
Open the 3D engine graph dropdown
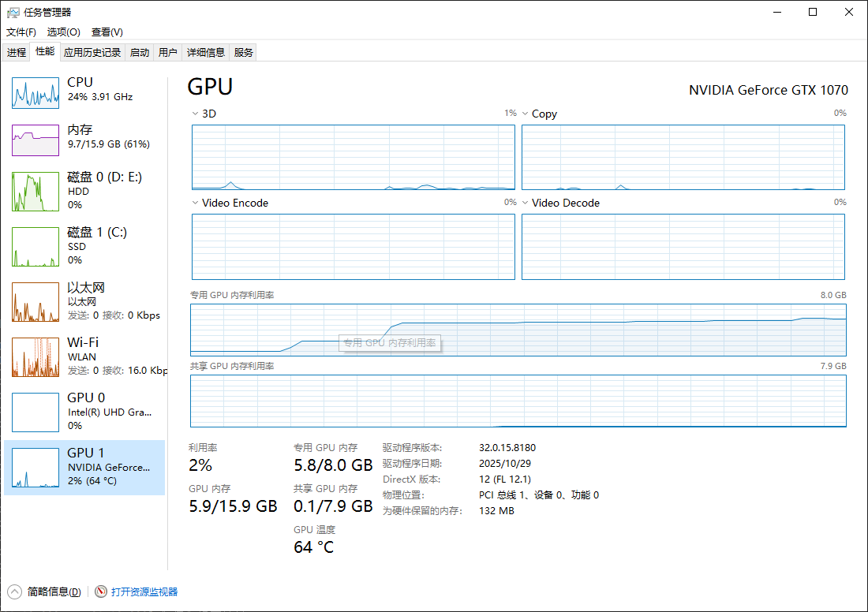pos(195,114)
